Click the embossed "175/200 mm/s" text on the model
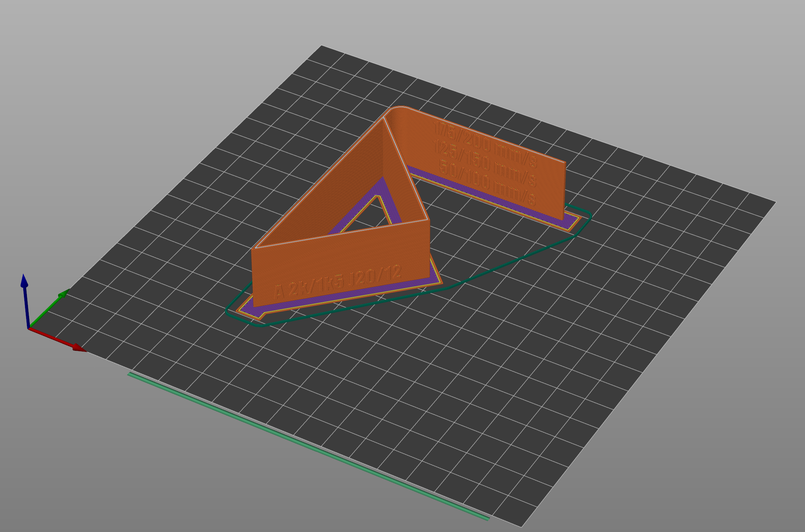This screenshot has width=805, height=532. pyautogui.click(x=485, y=145)
